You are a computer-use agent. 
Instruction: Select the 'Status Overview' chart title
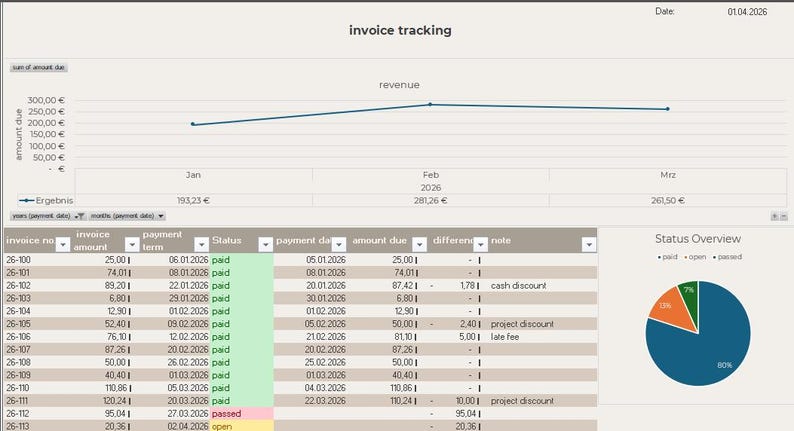coord(698,239)
